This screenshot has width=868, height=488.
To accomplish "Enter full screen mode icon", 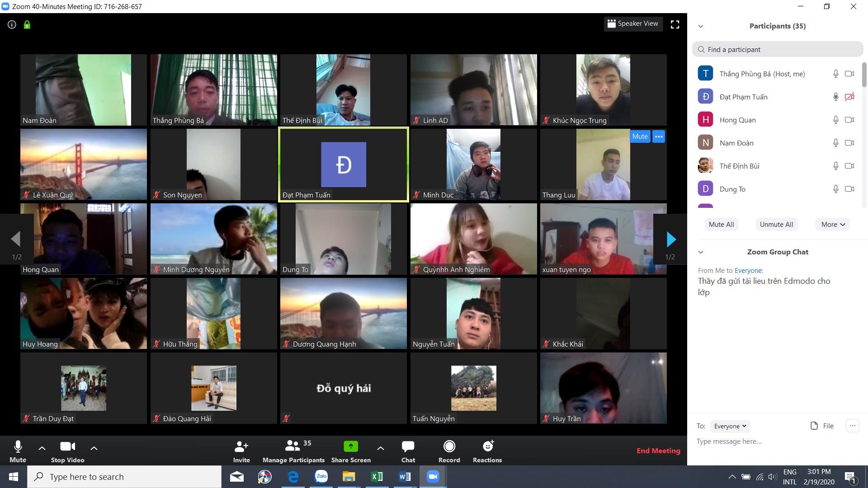I will [x=675, y=24].
